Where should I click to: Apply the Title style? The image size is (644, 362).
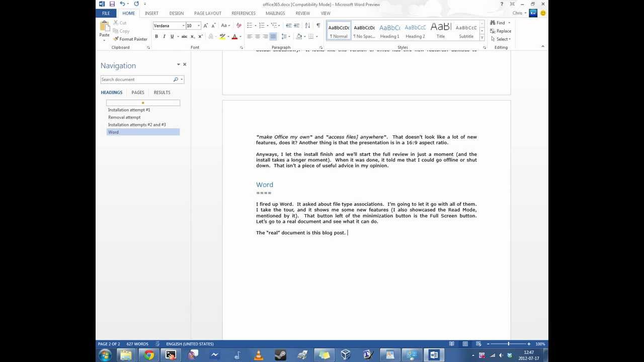(x=441, y=31)
